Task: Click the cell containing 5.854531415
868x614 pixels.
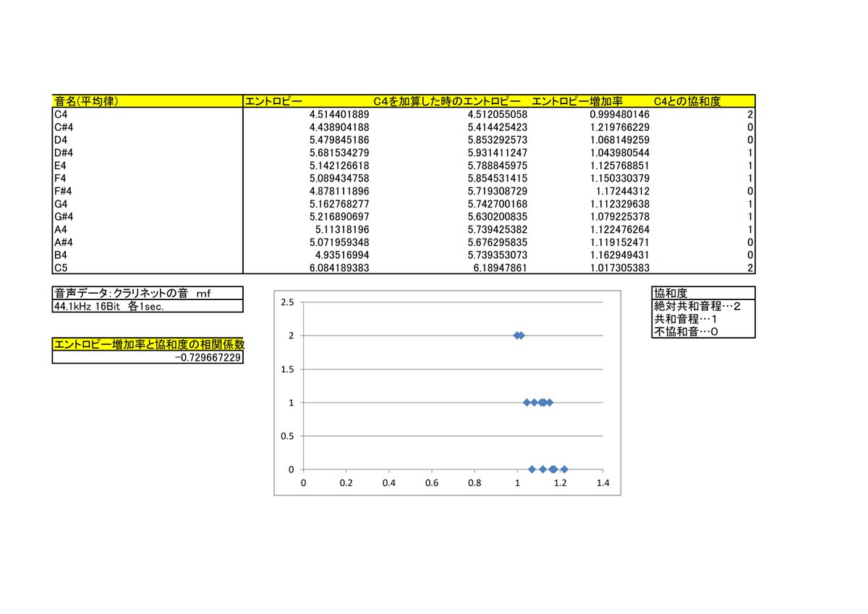Action: click(498, 178)
